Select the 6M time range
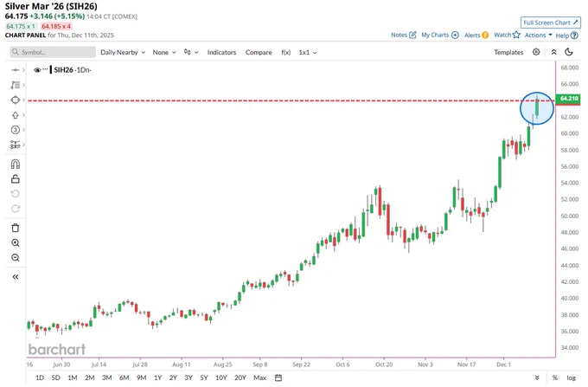 pyautogui.click(x=125, y=377)
